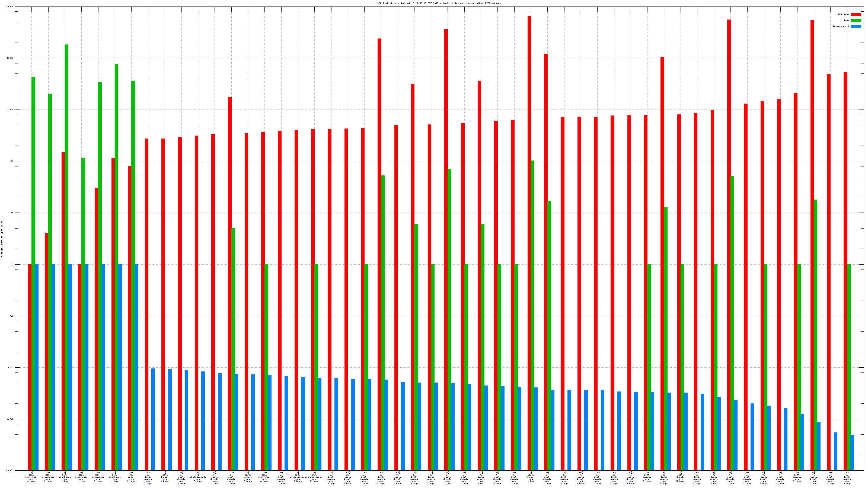Screen dimensions: 868x488
Task: Click the blue Score (0..1) legend swatch
Action: (x=856, y=26)
